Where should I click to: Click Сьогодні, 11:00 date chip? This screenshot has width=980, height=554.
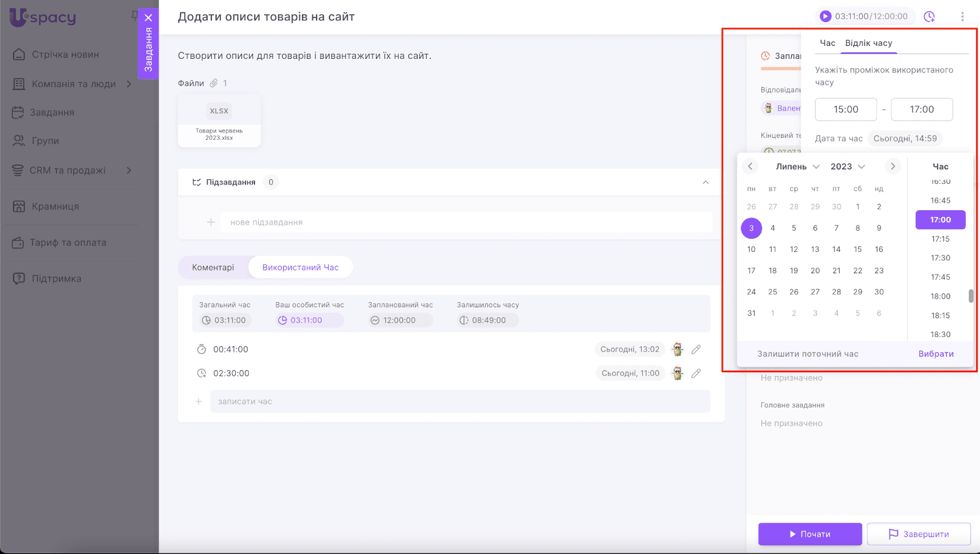tap(630, 373)
